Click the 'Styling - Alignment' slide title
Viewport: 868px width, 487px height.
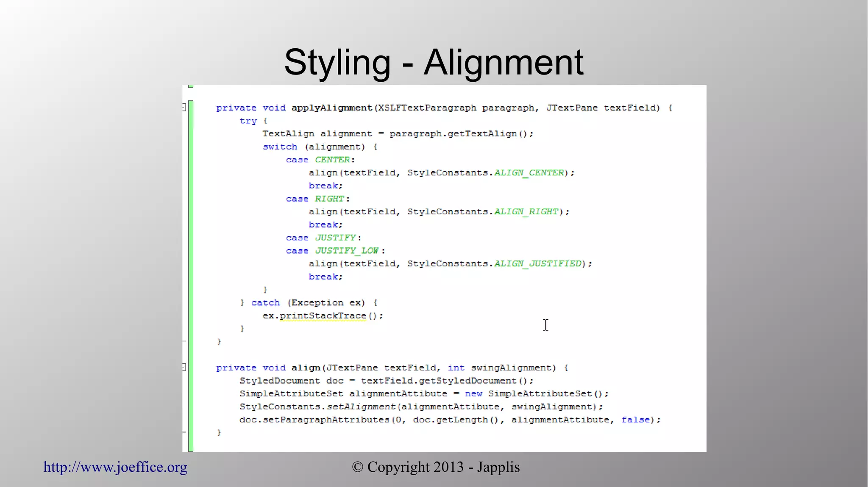coord(434,62)
